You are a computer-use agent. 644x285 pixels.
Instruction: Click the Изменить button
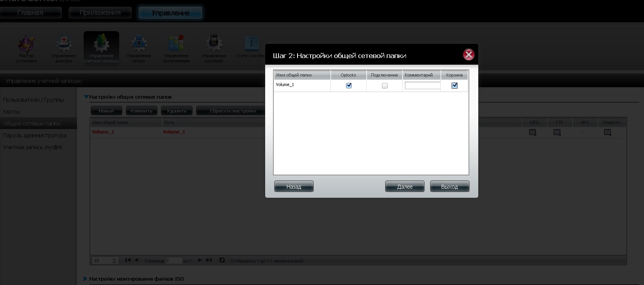point(142,111)
